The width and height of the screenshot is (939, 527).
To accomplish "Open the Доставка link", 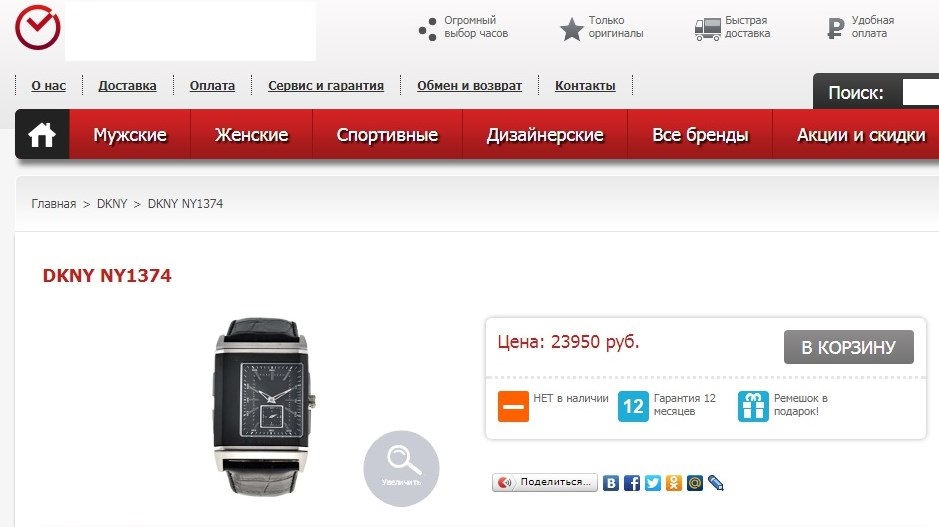I will click(x=128, y=86).
